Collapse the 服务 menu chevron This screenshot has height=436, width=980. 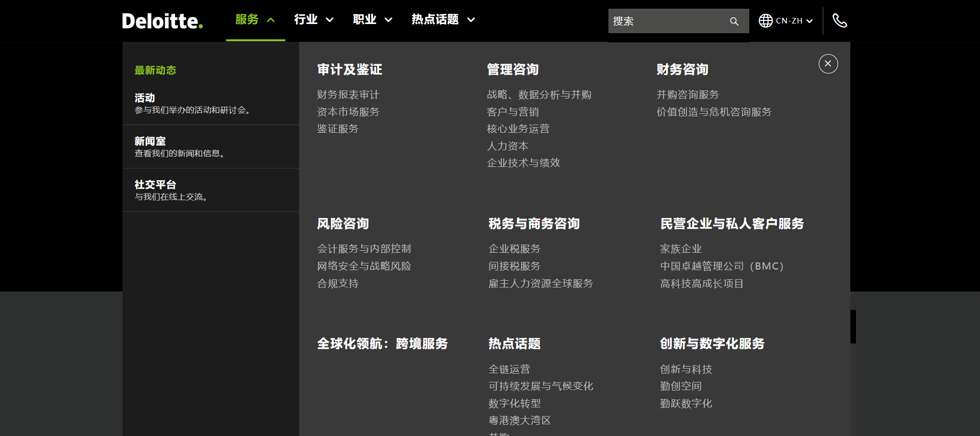coord(271,20)
